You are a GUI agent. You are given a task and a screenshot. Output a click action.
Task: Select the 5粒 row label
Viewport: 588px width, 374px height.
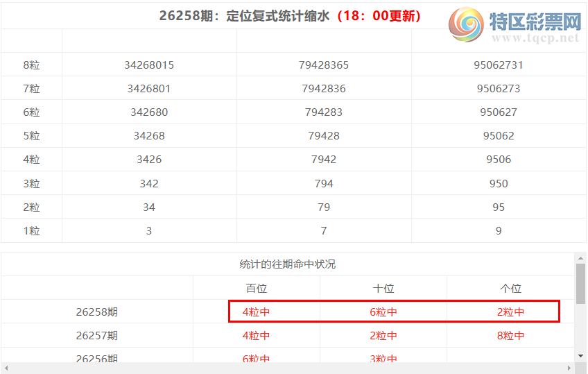(x=31, y=136)
